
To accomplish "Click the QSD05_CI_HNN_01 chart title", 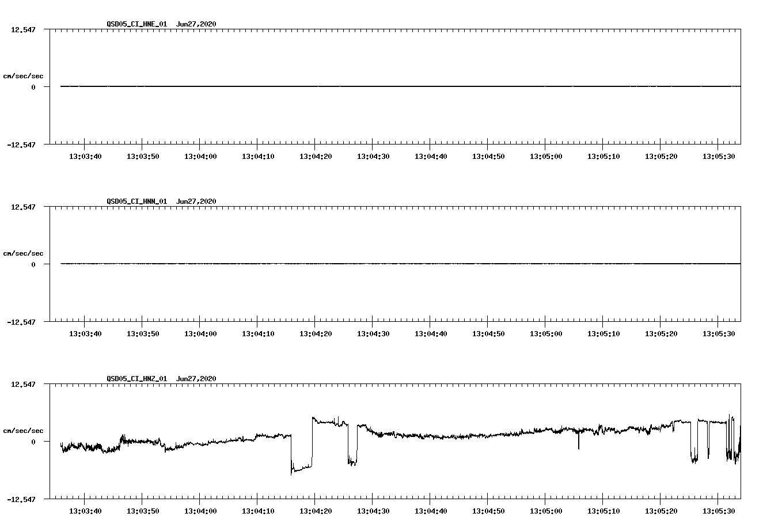I will [x=161, y=201].
